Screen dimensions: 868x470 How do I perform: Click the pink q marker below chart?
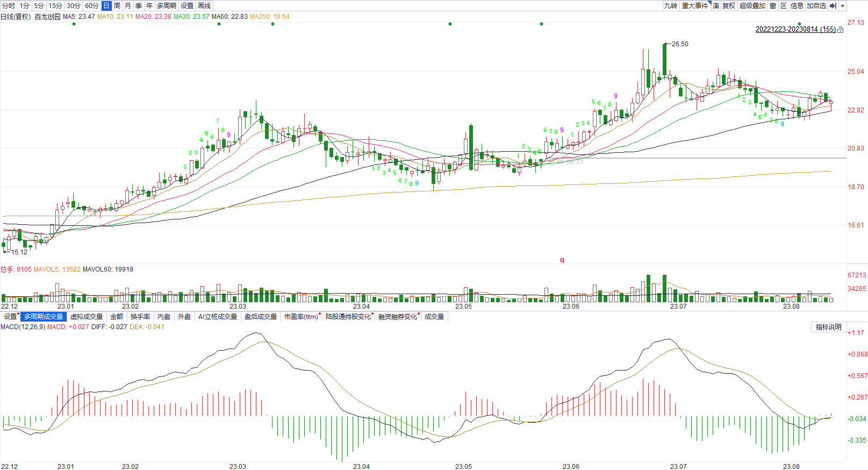562,260
